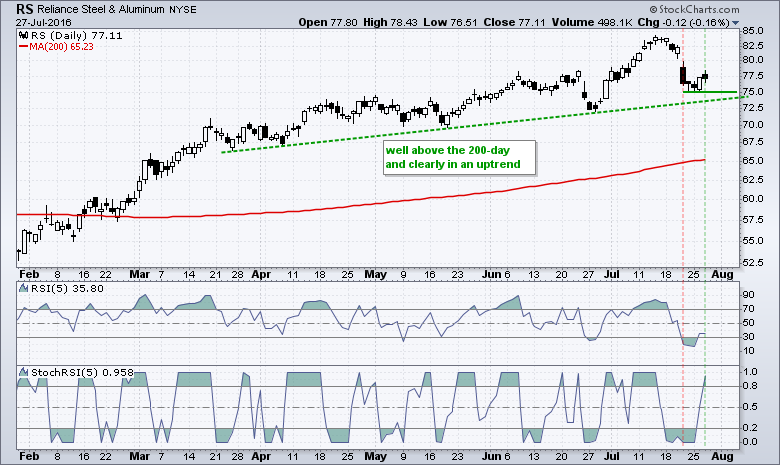Click the May label on price panel axis
Image resolution: width=780 pixels, height=465 pixels.
click(375, 274)
